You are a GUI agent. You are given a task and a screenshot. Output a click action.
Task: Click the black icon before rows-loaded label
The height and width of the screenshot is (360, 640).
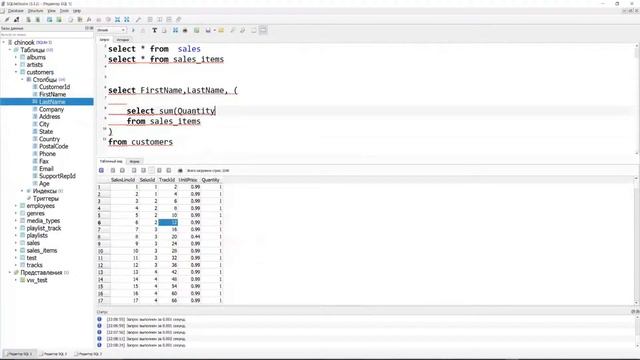coord(180,170)
